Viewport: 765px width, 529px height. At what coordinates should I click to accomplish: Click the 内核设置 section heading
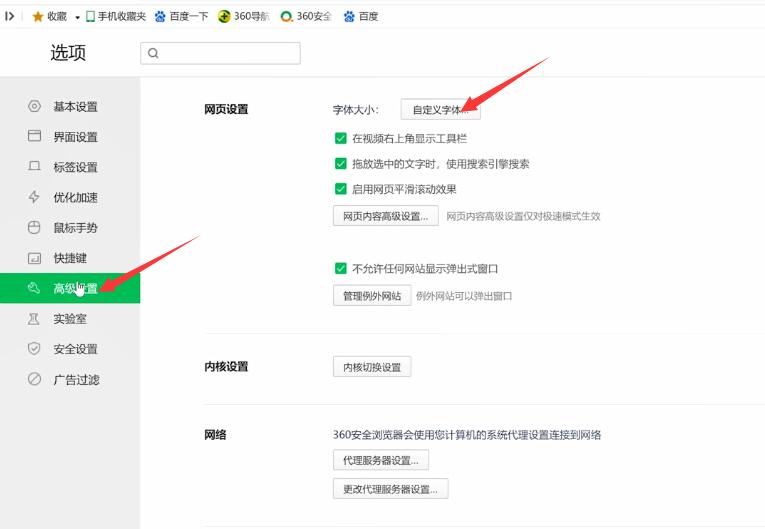click(226, 366)
